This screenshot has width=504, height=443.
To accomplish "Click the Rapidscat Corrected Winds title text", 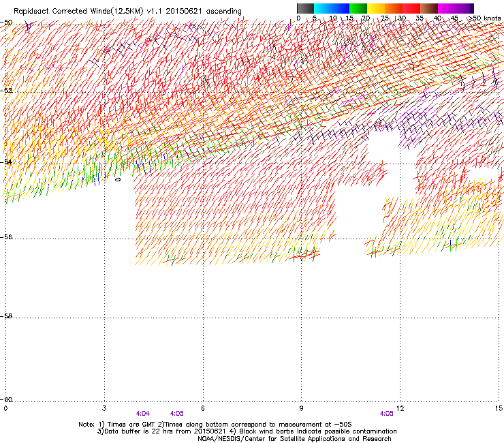I will 127,11.
